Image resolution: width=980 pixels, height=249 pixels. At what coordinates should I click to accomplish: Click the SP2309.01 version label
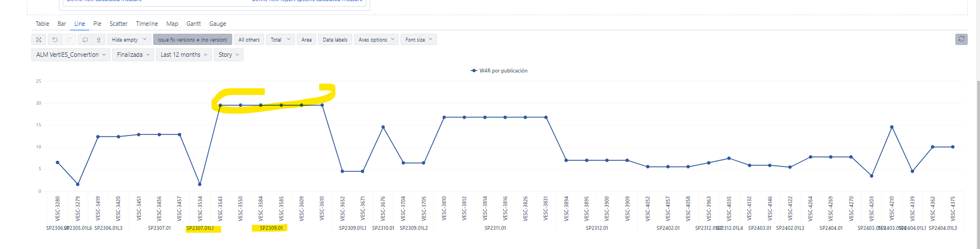click(x=272, y=228)
